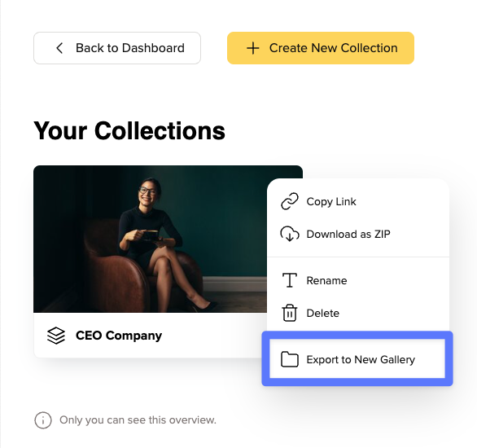Click the chain link icon
The width and height of the screenshot is (477, 448).
coord(290,201)
